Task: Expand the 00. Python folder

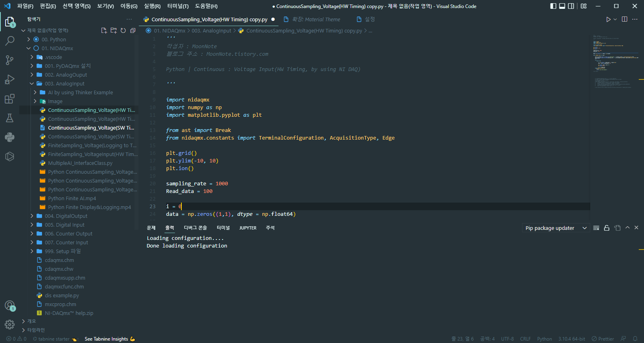Action: coord(29,39)
